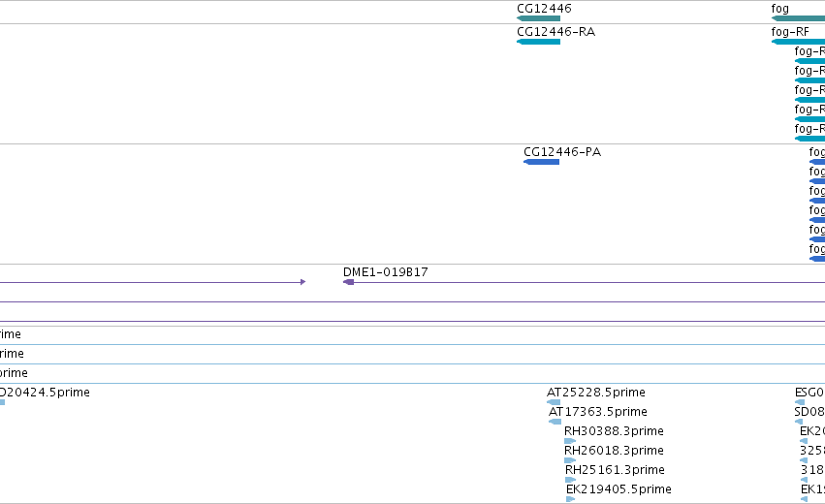Open the RH25161.3prime EST label
The height and width of the screenshot is (504, 825).
[615, 470]
